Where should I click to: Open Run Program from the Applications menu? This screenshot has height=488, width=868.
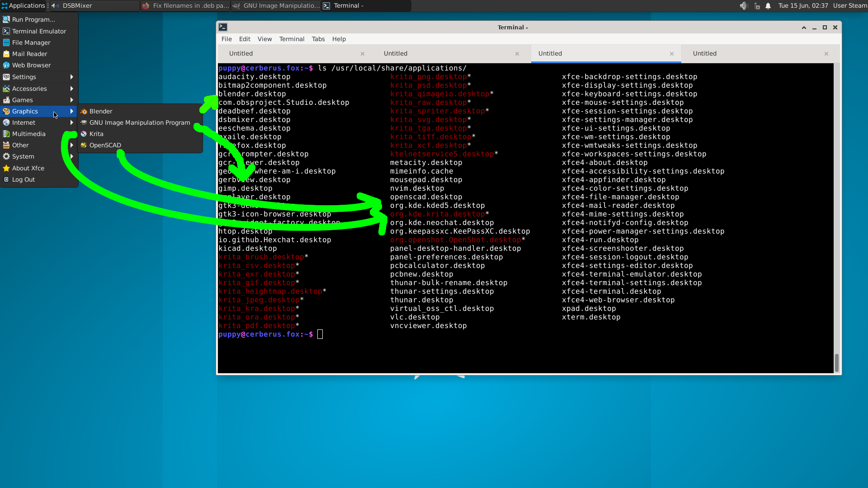click(32, 19)
